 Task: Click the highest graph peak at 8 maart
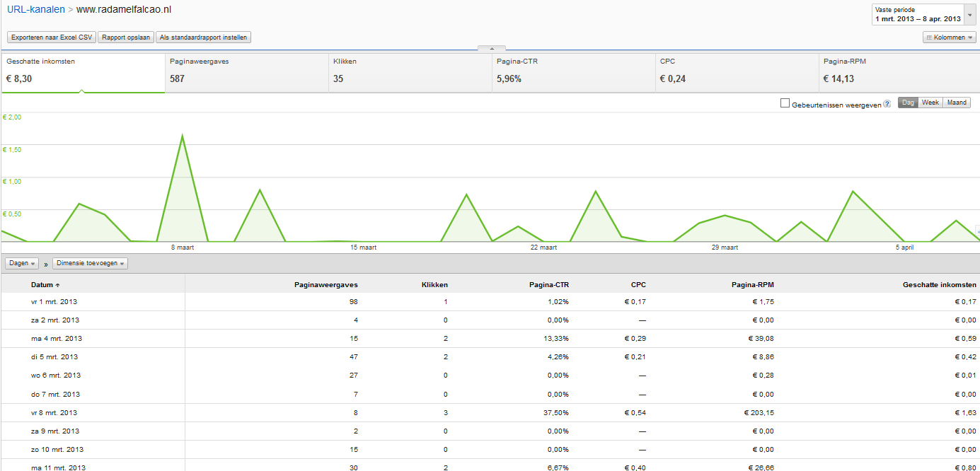point(183,135)
